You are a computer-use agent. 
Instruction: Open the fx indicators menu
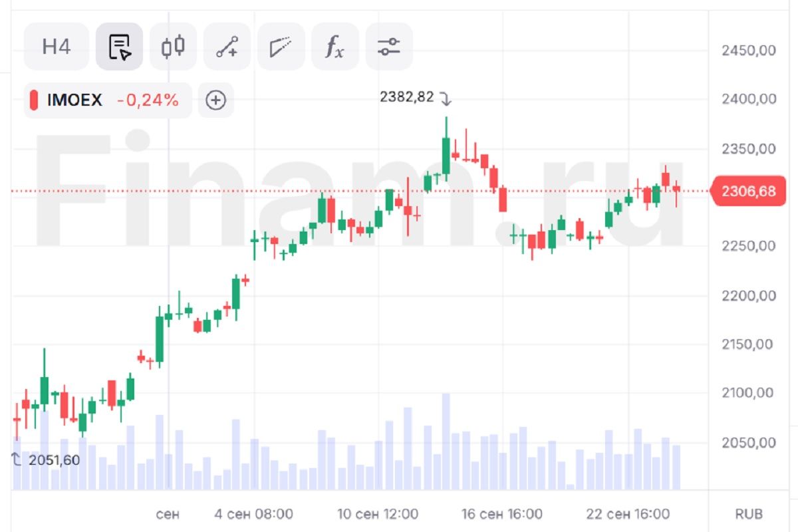point(334,47)
